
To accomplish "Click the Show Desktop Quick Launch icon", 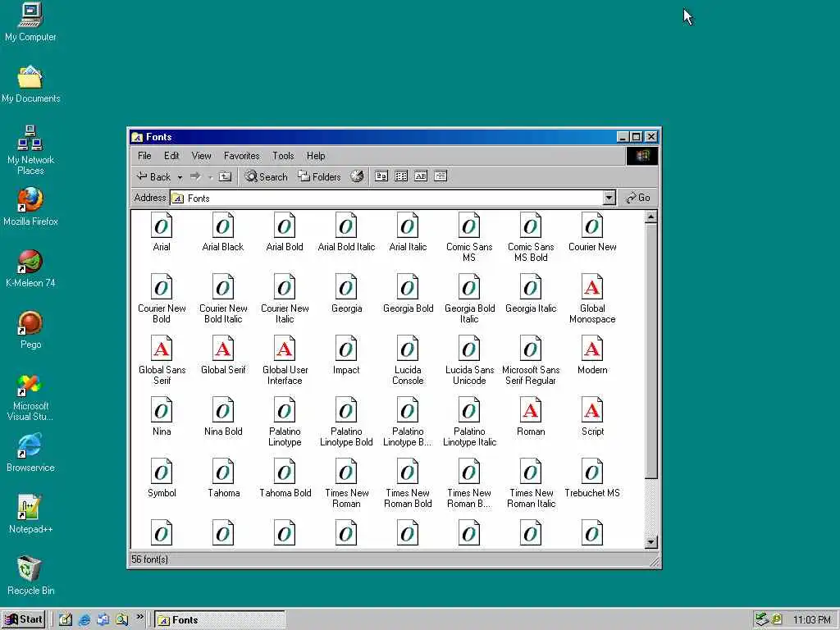I will click(66, 620).
